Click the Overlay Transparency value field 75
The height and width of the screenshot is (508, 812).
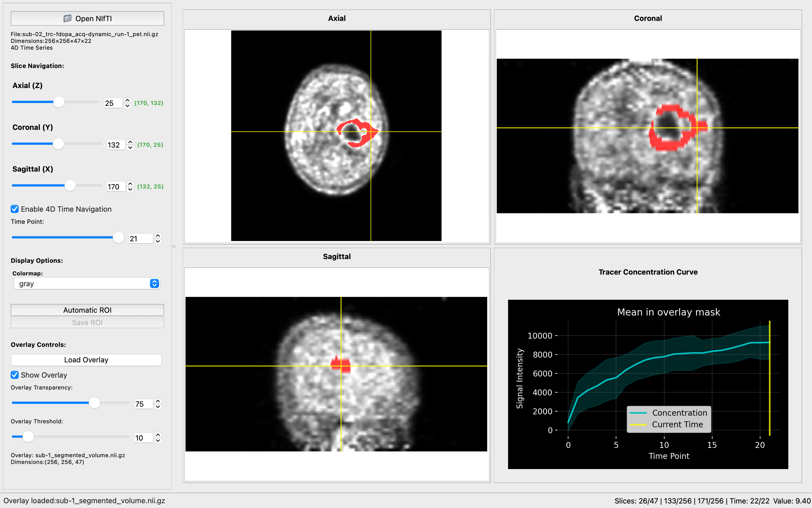[x=144, y=404]
